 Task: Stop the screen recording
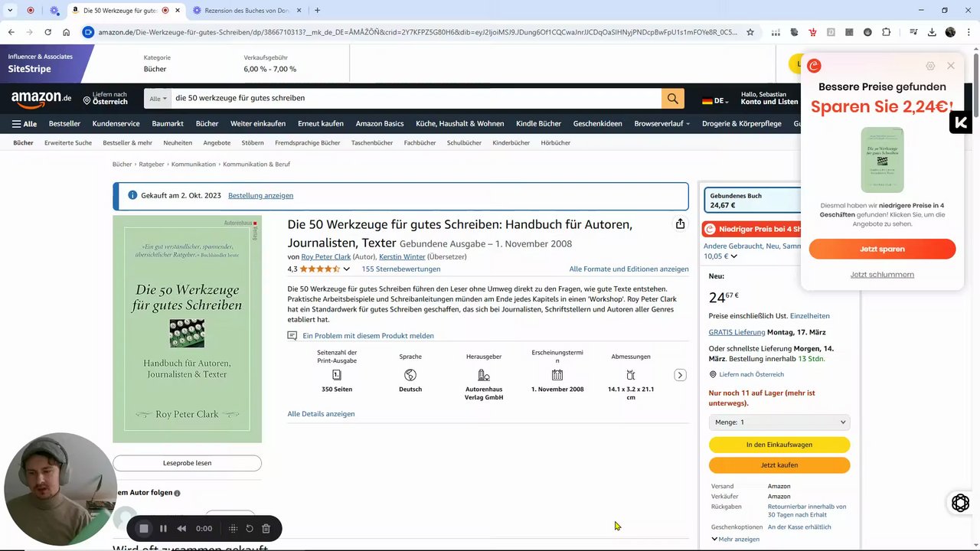coord(143,528)
